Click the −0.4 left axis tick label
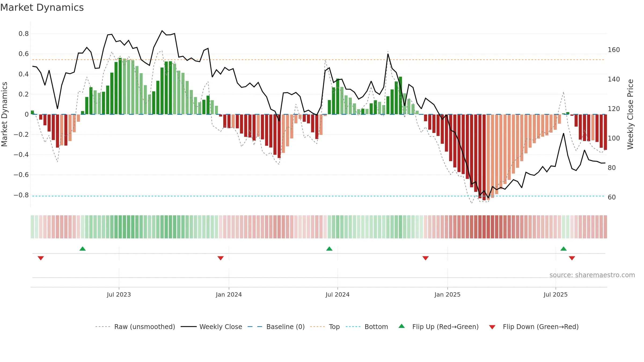The width and height of the screenshot is (644, 362). (x=21, y=155)
